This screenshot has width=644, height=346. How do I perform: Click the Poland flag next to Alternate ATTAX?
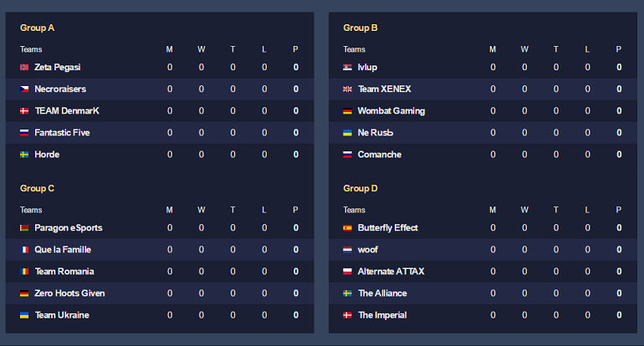[347, 272]
